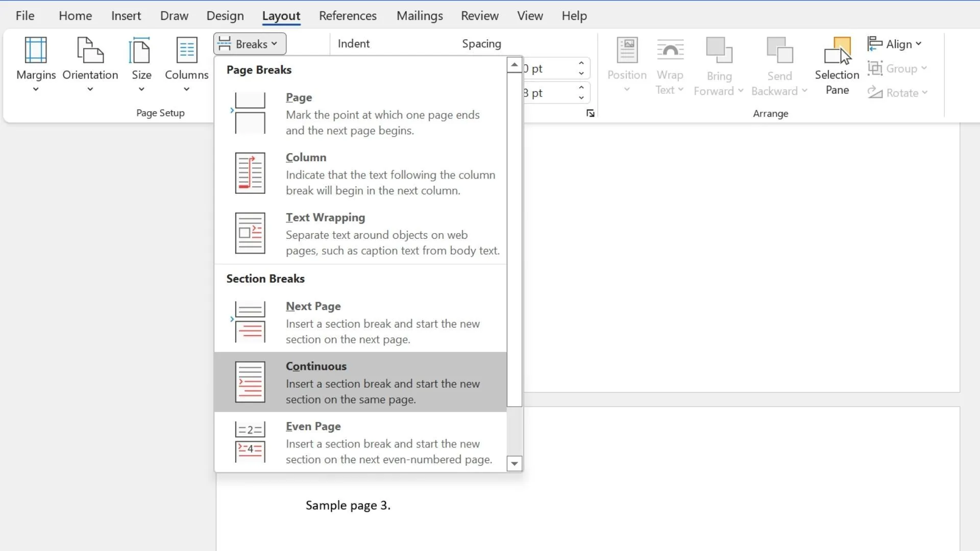Click the Breaks menu scroll down arrow

[x=514, y=463]
